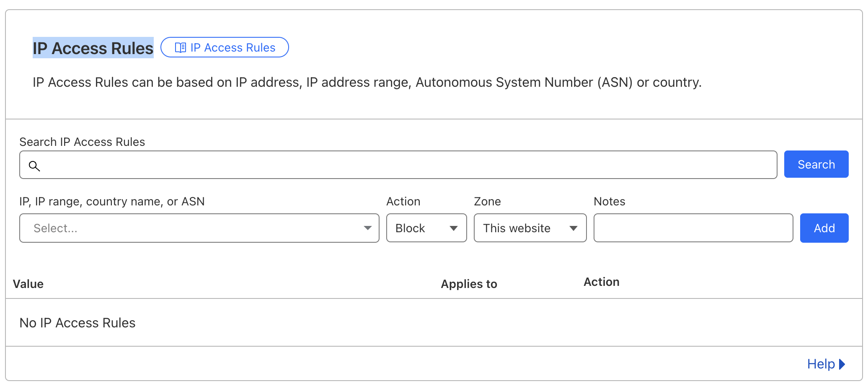Click the Applies to column header
This screenshot has width=868, height=389.
pyautogui.click(x=469, y=284)
